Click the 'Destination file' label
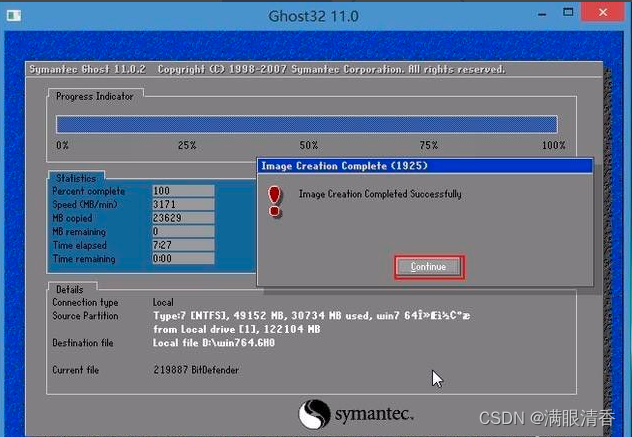The height and width of the screenshot is (437, 632). (x=83, y=343)
